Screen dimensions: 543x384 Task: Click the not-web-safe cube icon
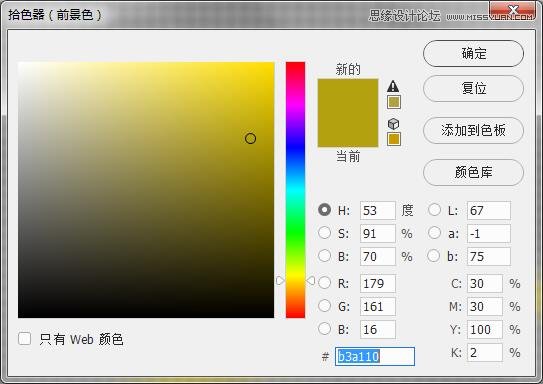click(393, 124)
